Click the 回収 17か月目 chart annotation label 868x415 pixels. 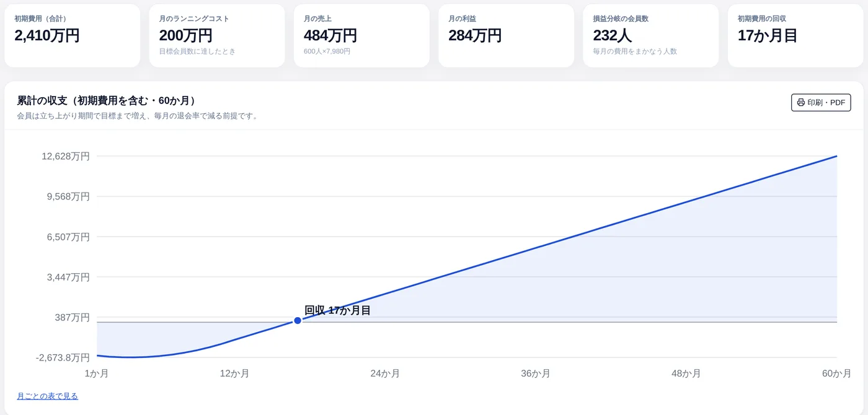point(337,310)
